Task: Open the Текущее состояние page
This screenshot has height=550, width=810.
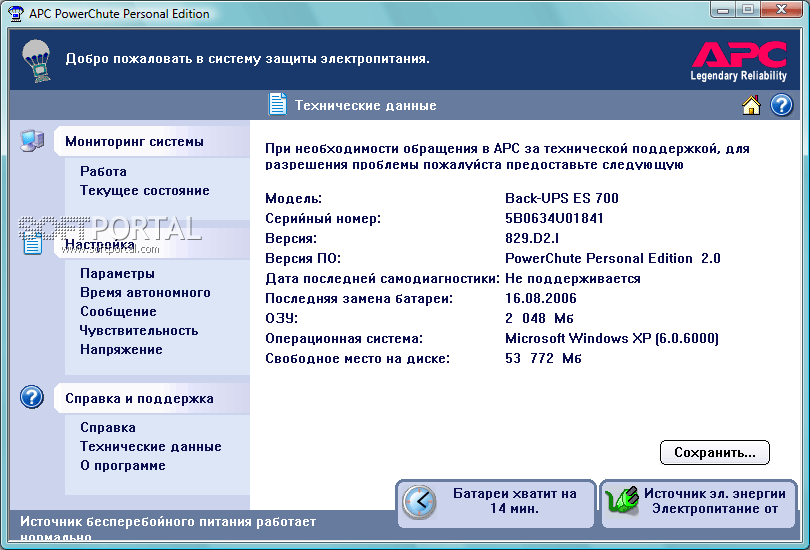Action: click(x=145, y=191)
